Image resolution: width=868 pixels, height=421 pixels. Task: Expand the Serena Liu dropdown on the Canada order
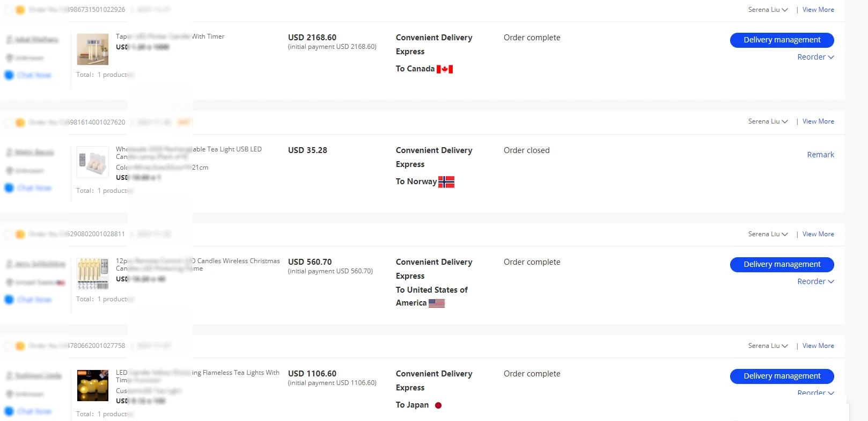(768, 10)
